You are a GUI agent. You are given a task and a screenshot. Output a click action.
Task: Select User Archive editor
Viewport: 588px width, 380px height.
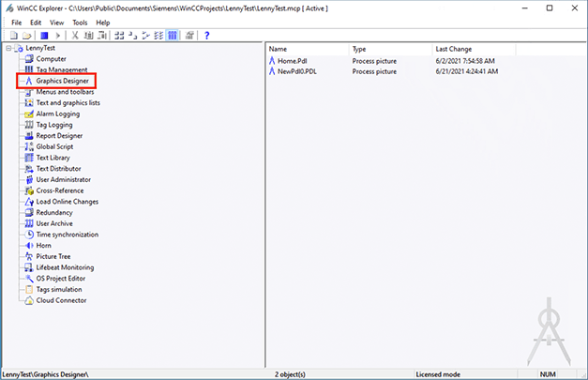(54, 223)
